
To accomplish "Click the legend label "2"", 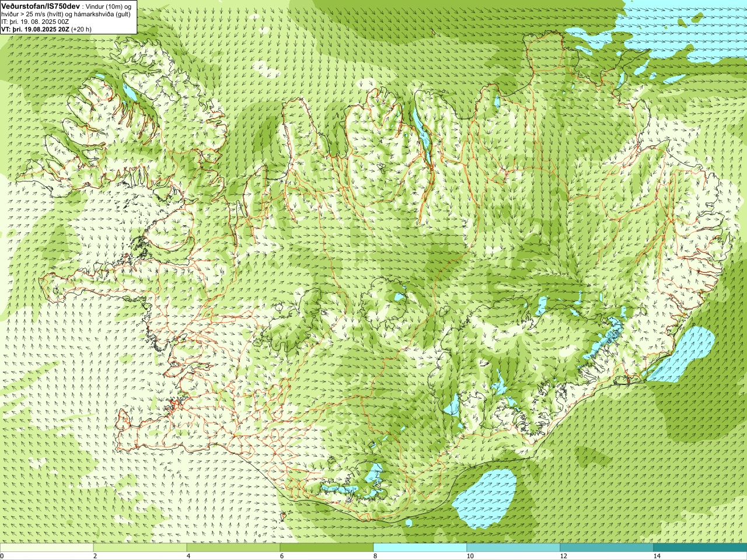I will (95, 556).
